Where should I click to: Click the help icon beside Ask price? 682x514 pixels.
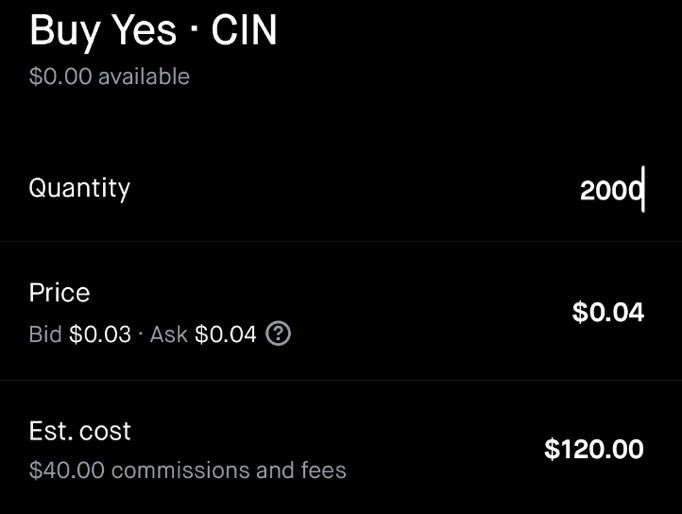click(280, 334)
